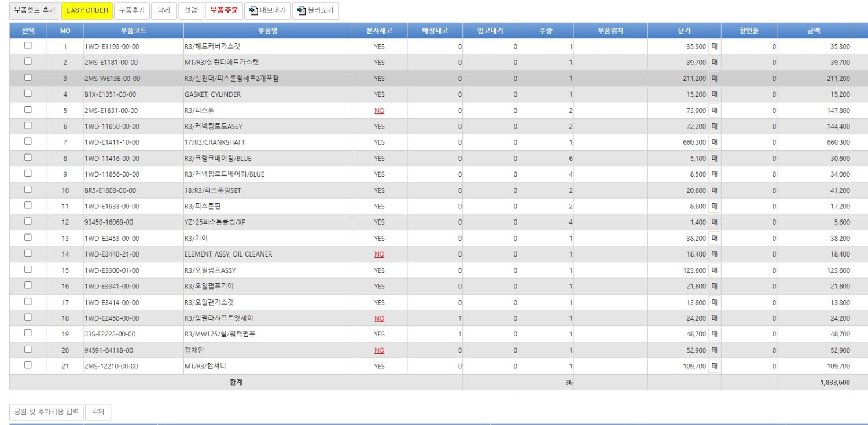Click the 매 button in the CRANKSHAFT row
The height and width of the screenshot is (425, 868).
click(x=715, y=142)
